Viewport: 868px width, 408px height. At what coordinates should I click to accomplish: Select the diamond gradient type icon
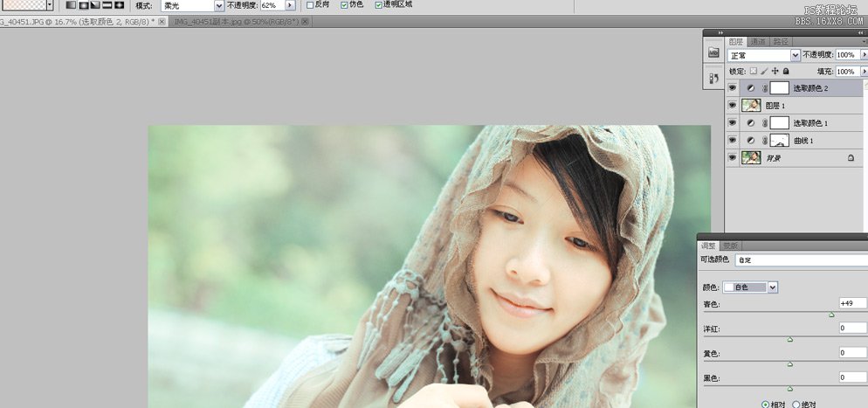pos(119,5)
